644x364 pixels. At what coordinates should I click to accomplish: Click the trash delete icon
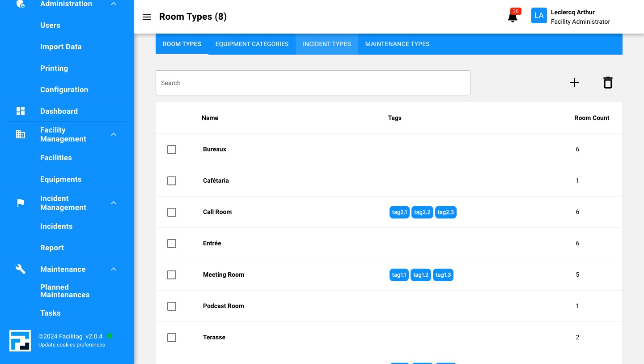[608, 83]
